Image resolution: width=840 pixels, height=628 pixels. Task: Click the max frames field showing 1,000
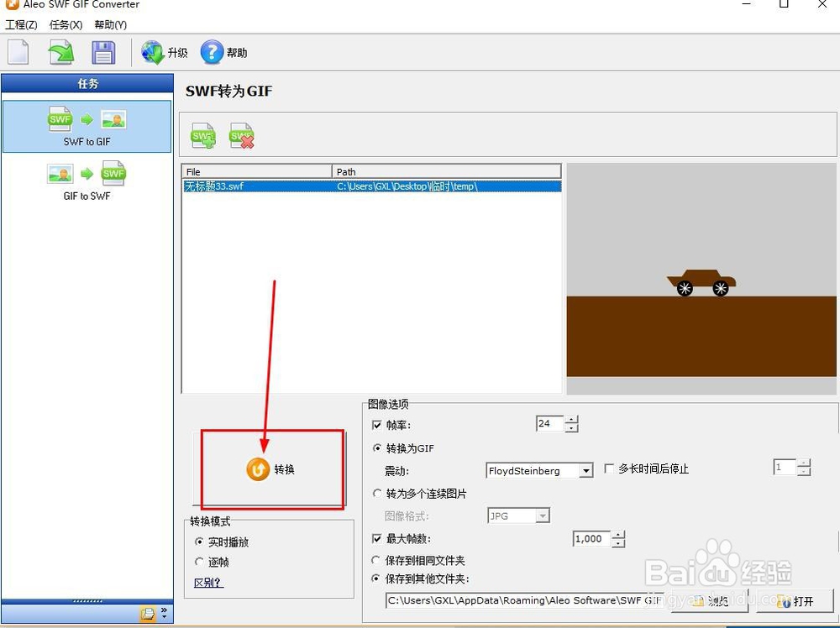(x=592, y=539)
